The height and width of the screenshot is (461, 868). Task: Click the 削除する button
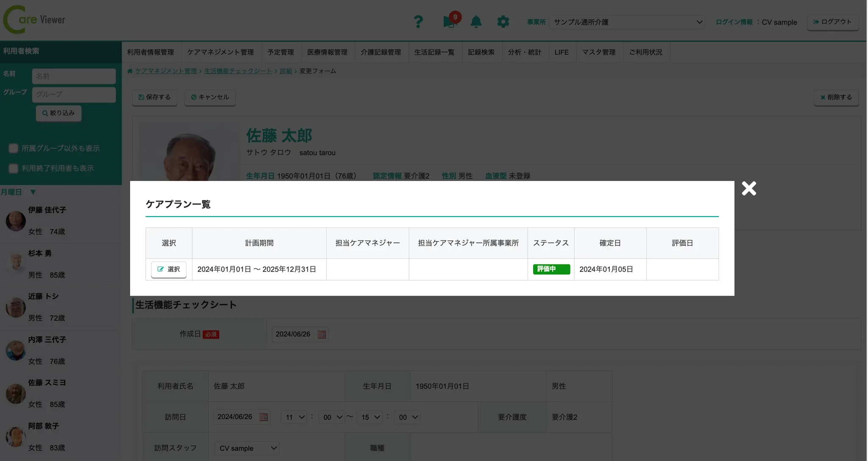pos(836,97)
